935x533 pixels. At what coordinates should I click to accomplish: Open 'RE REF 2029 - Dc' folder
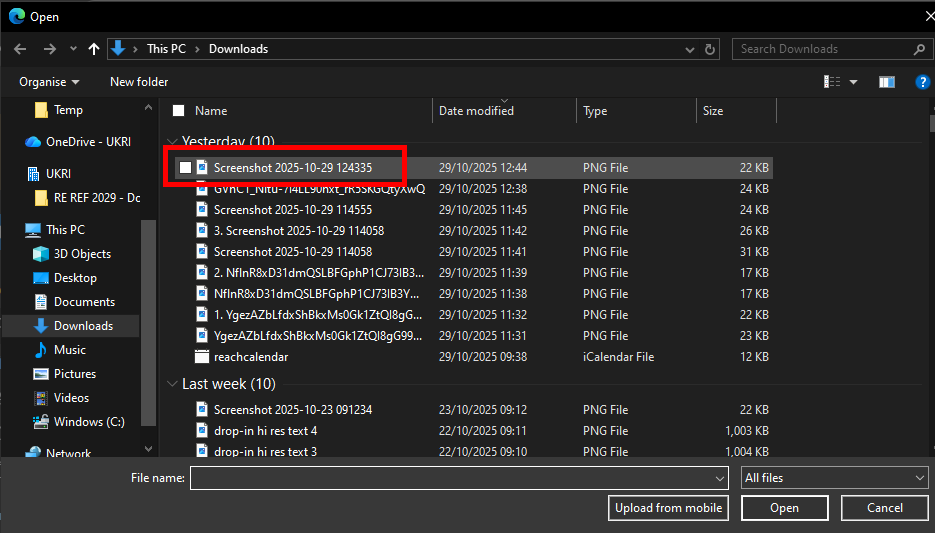pos(97,197)
